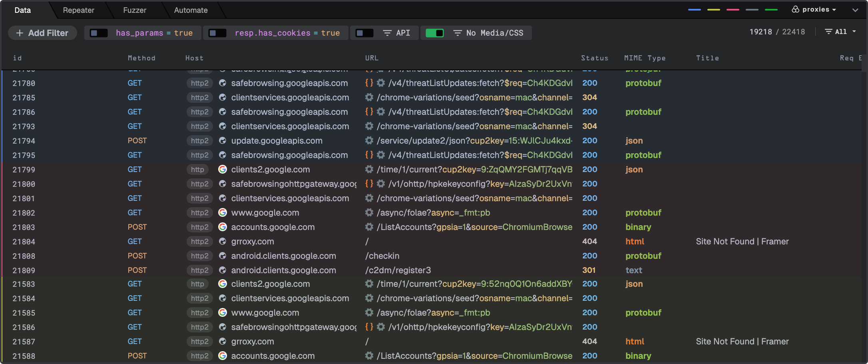Click the API filter chip
This screenshot has height=364, width=868.
(404, 33)
